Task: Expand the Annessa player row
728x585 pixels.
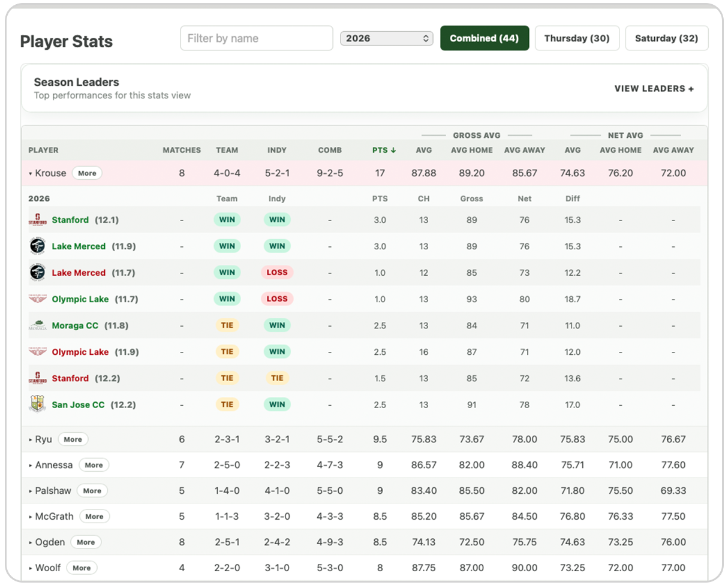Action: [31, 466]
